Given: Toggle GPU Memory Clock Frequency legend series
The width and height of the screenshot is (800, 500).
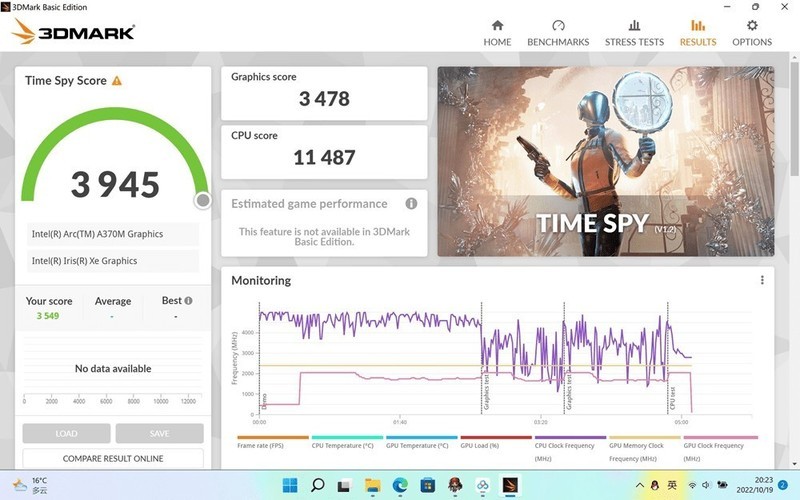Looking at the screenshot, I should [x=644, y=448].
